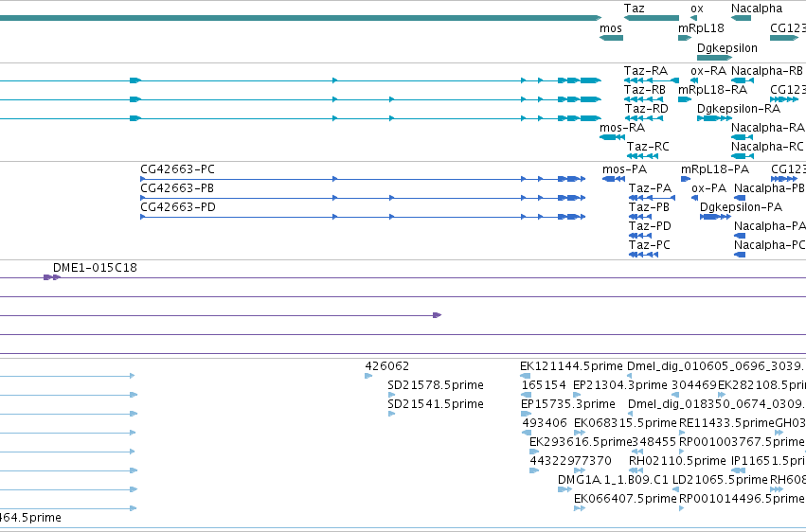This screenshot has width=806, height=532.
Task: Click the EK293616.5prime EST label
Action: (x=581, y=443)
